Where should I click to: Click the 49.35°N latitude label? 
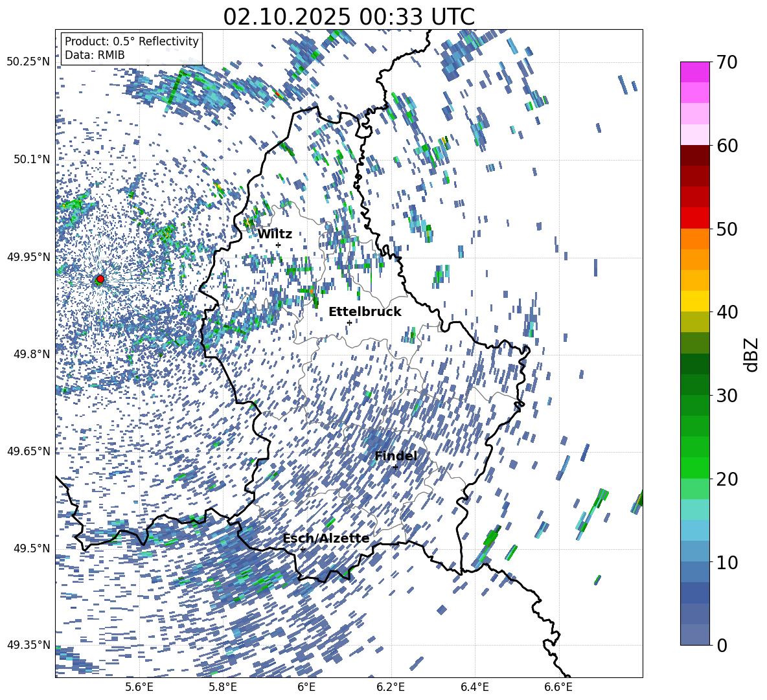click(x=29, y=645)
